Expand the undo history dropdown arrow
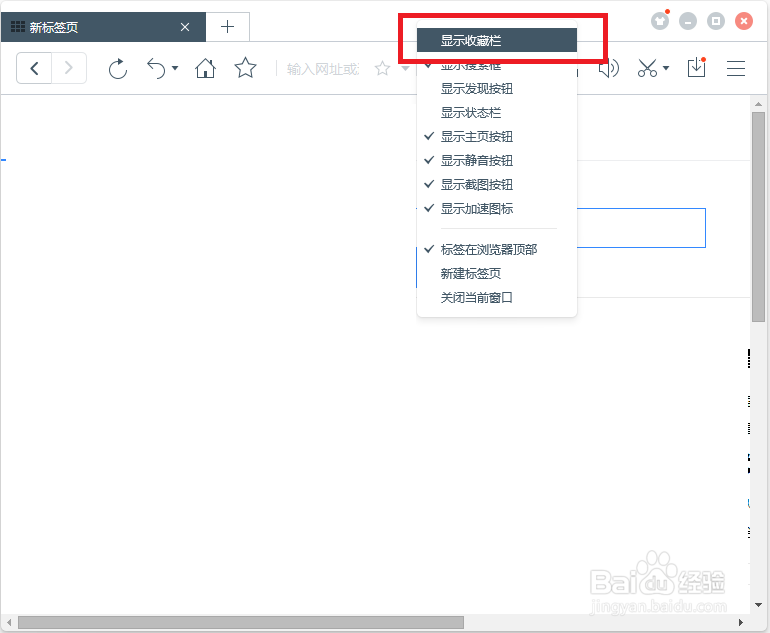Viewport: 770px width, 633px height. 175,68
